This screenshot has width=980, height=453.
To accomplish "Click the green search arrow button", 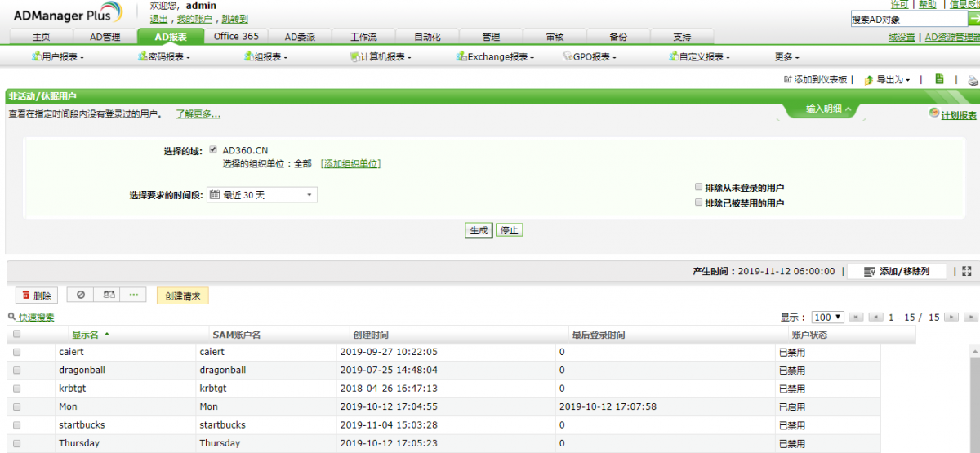I will 974,19.
